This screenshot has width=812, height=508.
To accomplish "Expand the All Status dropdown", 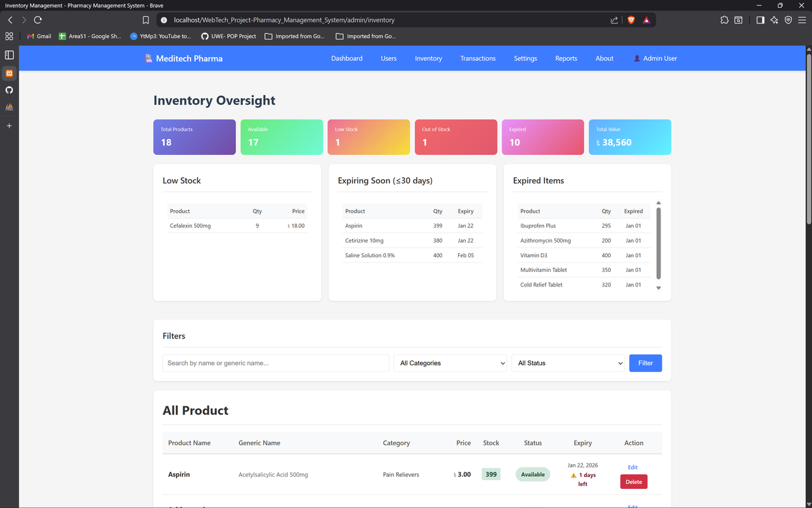I will (568, 363).
